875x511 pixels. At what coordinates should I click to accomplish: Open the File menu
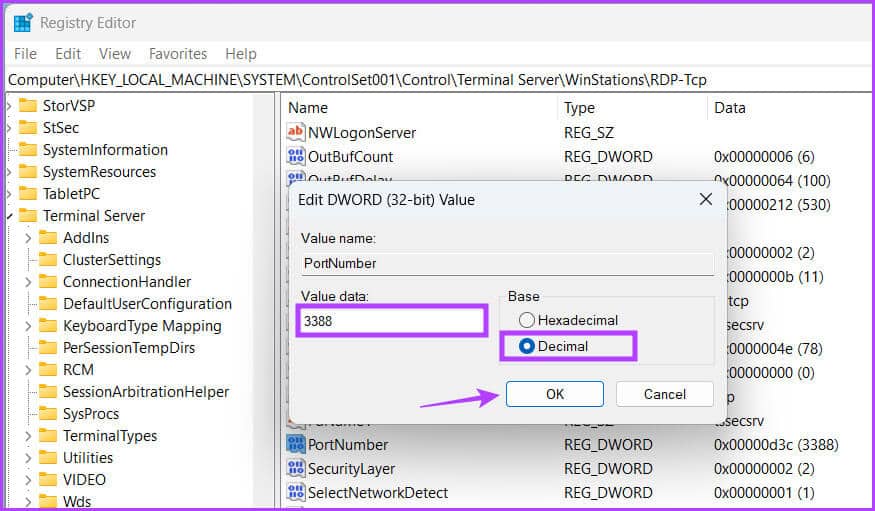tap(25, 54)
